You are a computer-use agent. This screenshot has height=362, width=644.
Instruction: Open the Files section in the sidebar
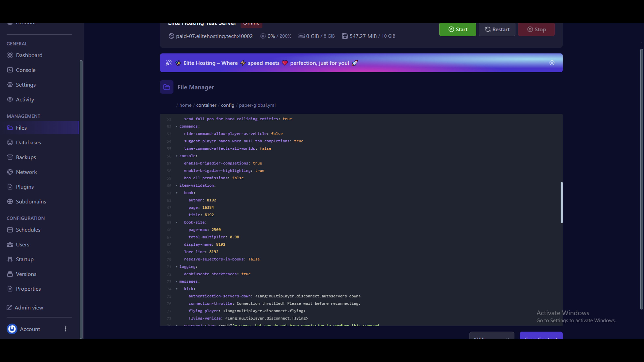click(x=21, y=128)
